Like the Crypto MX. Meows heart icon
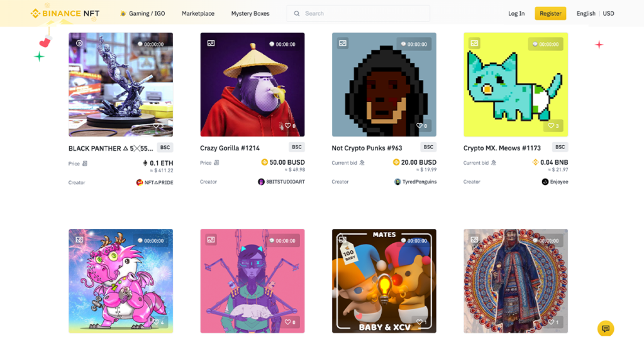This screenshot has height=342, width=644. tap(551, 126)
